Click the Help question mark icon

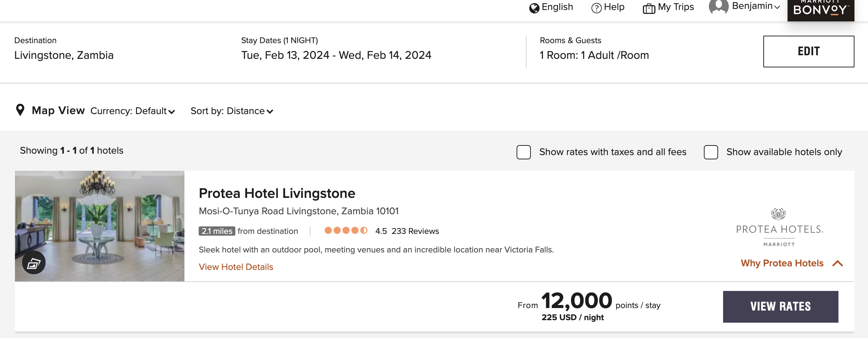596,8
